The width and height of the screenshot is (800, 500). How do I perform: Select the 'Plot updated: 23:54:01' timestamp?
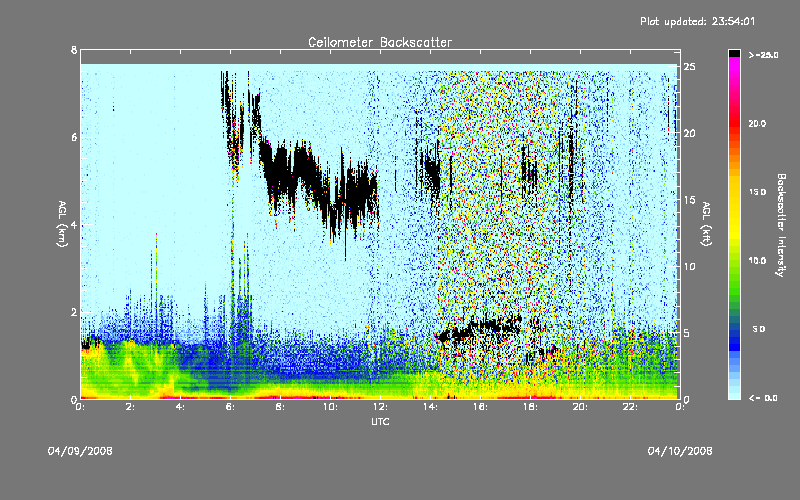point(697,21)
